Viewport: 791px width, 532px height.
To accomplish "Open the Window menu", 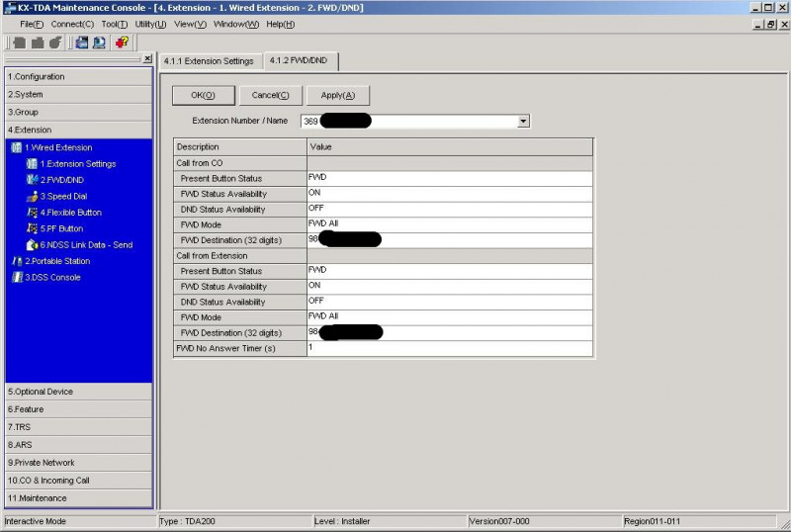I will [236, 25].
